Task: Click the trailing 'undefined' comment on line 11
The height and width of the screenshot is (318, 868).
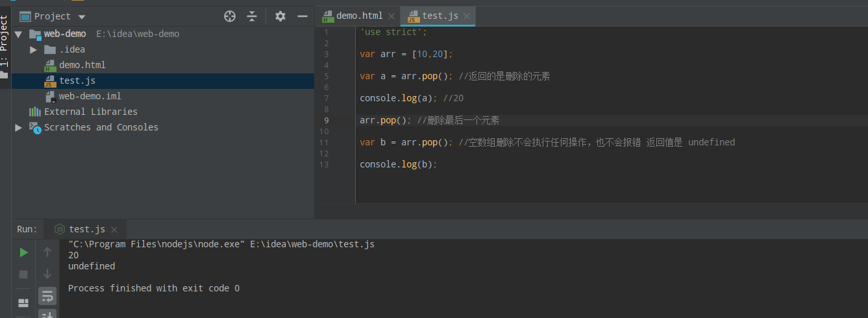Action: click(x=712, y=142)
